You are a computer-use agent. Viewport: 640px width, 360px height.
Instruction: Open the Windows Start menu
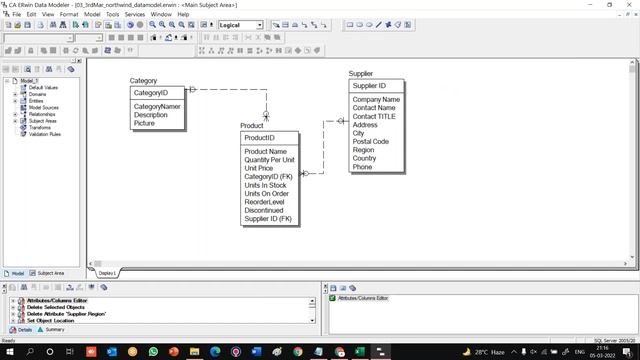[9, 351]
